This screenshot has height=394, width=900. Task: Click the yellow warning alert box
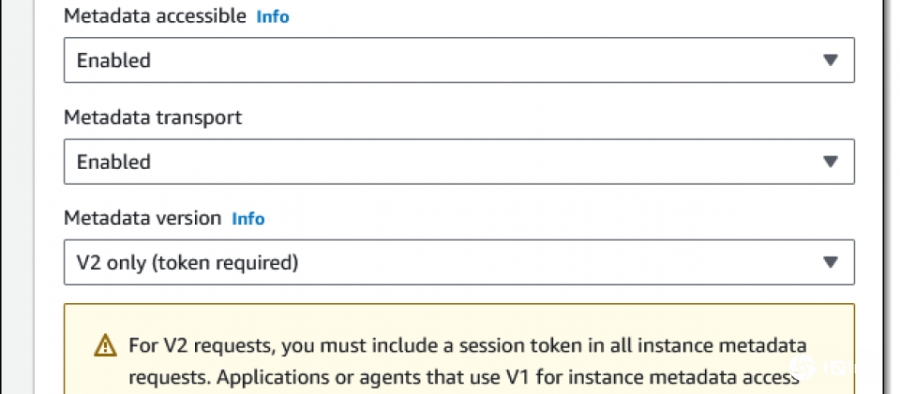(459, 349)
